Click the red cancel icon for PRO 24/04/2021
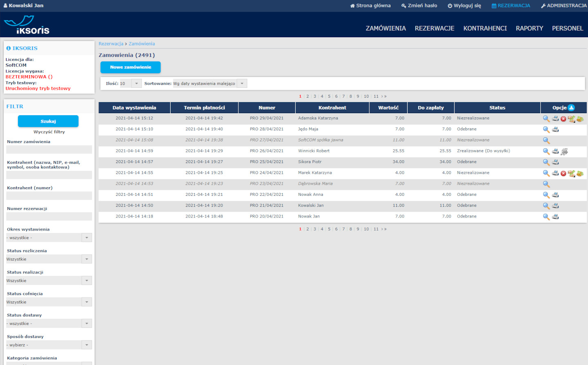Viewport: 588px width, 365px height. (563, 173)
